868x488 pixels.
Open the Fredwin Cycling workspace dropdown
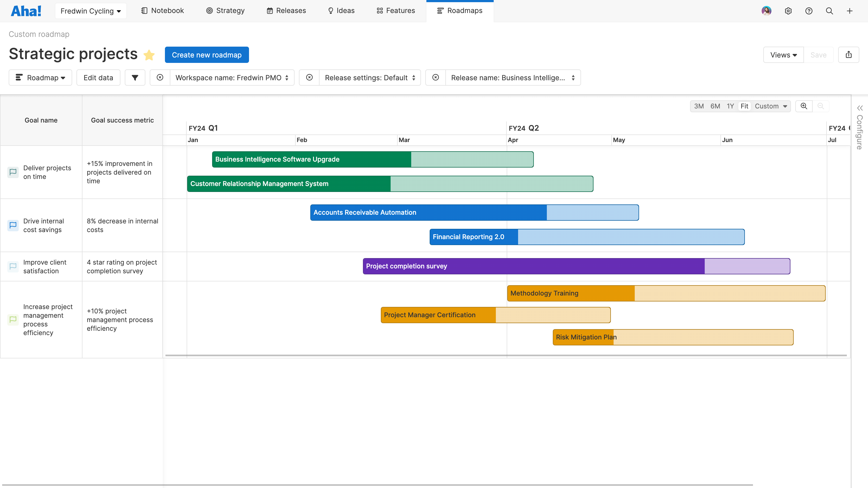click(x=90, y=11)
